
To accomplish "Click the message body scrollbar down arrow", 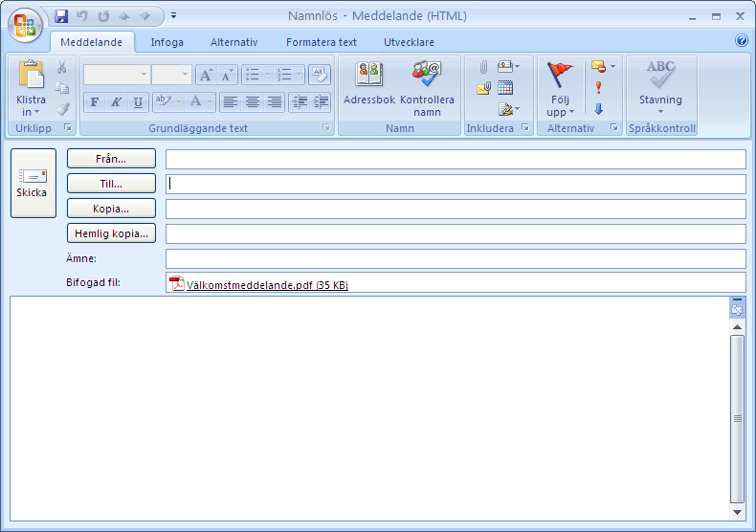I will coord(737,512).
